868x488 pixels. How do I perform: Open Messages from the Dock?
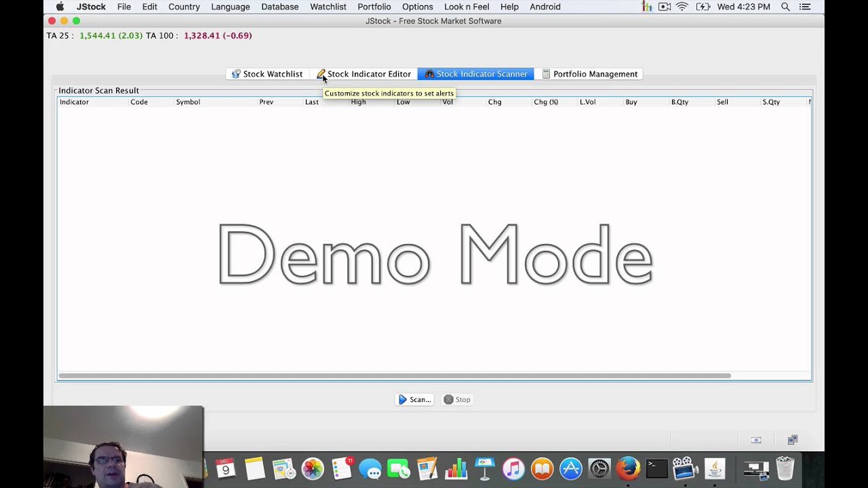[x=370, y=468]
